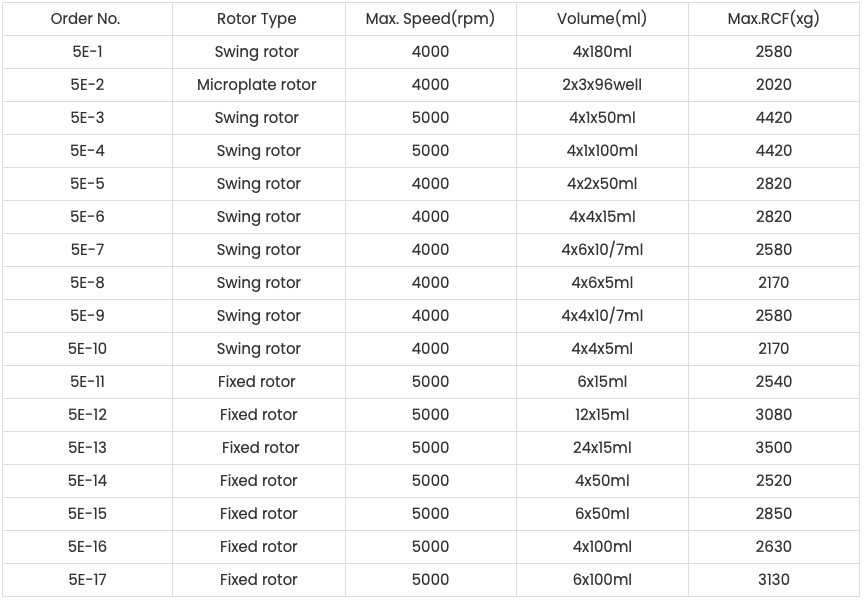
Task: Click order number 5E-3
Action: pyautogui.click(x=87, y=118)
